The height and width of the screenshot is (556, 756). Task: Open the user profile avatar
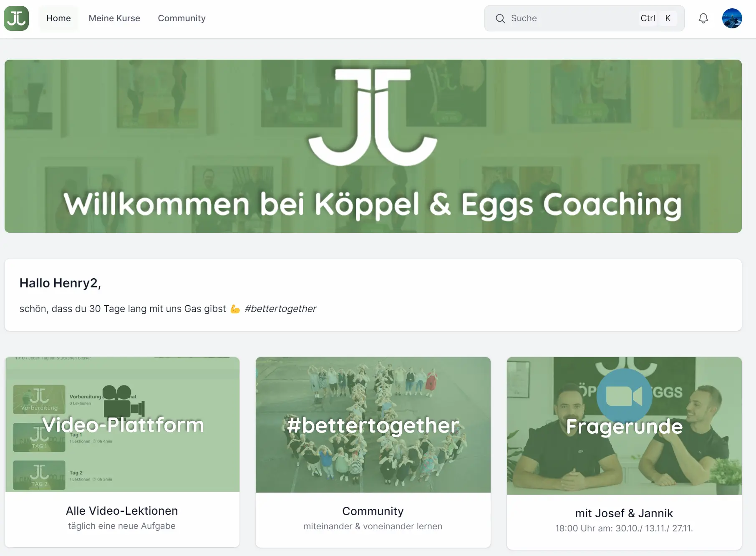(732, 18)
